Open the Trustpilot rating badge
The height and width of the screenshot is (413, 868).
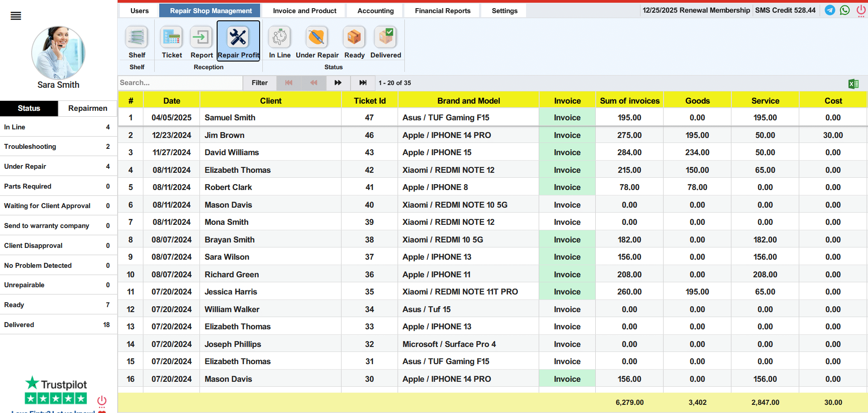(56, 390)
